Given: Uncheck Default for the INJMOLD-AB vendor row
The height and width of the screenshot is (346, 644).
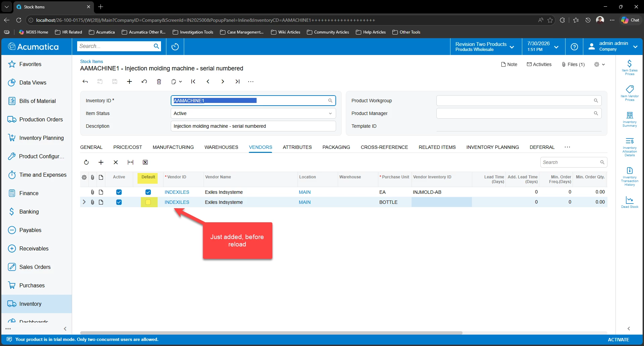Looking at the screenshot, I should pyautogui.click(x=148, y=192).
